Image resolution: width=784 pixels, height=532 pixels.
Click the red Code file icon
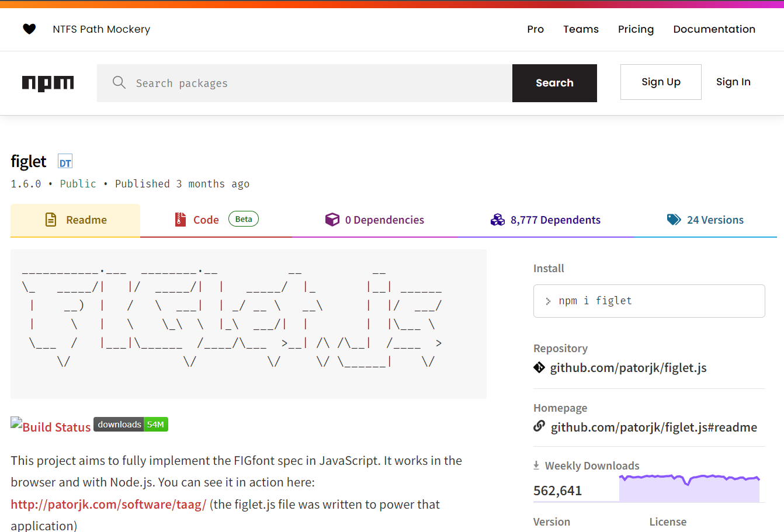click(x=181, y=220)
